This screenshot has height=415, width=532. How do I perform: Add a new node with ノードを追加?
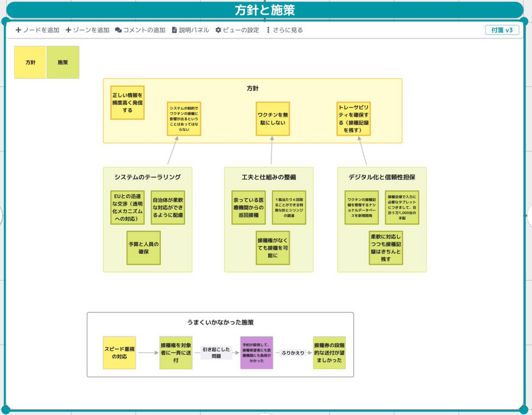37,30
